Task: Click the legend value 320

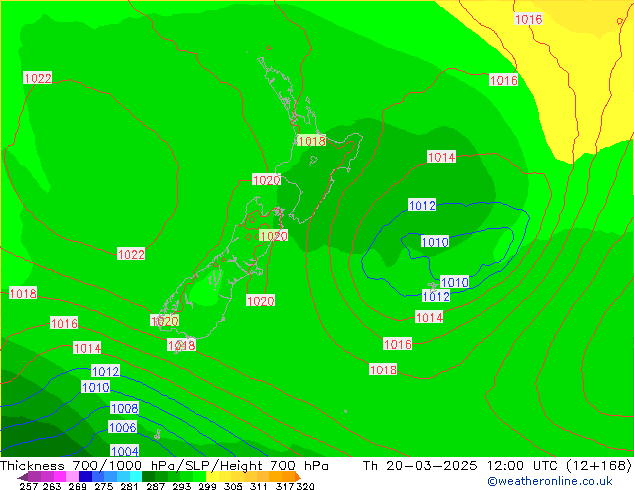Action: 305,486
